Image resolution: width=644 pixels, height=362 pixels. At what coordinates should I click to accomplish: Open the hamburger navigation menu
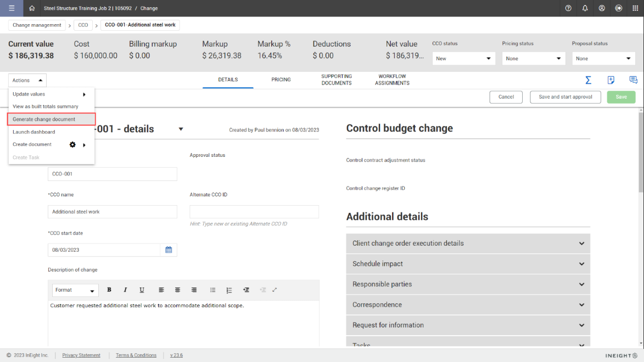click(12, 8)
